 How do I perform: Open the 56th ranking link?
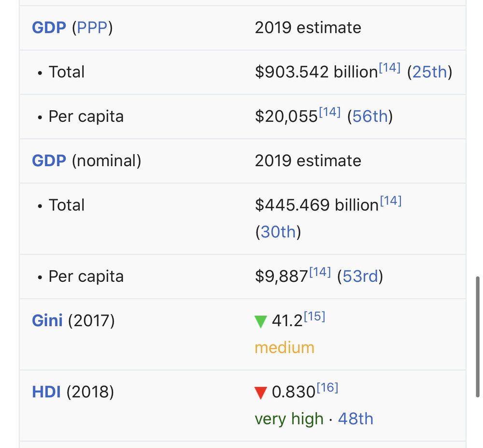coord(369,116)
